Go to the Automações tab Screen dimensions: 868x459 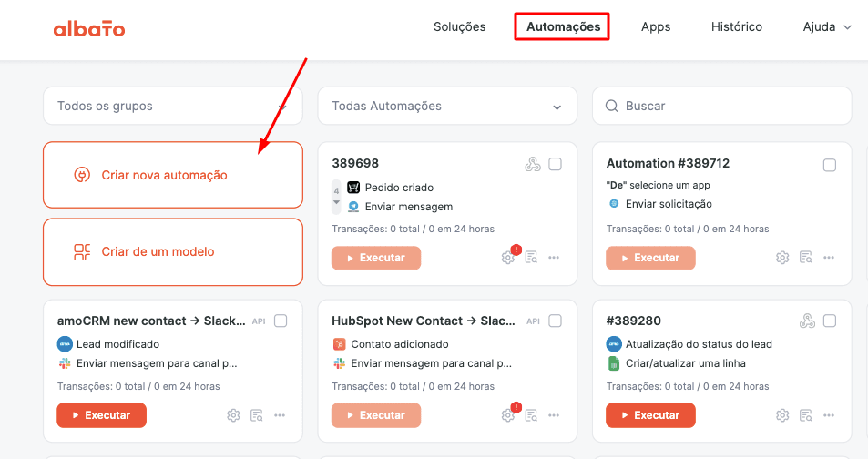(563, 26)
